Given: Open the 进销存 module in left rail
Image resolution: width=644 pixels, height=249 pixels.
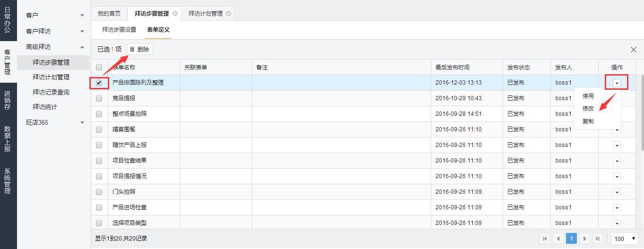Looking at the screenshot, I should tap(8, 101).
